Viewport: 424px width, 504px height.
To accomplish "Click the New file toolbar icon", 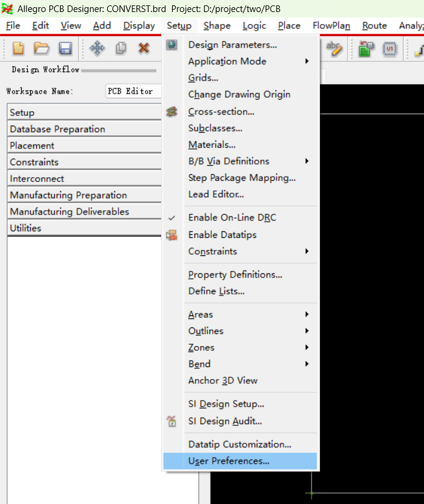I will pyautogui.click(x=18, y=49).
